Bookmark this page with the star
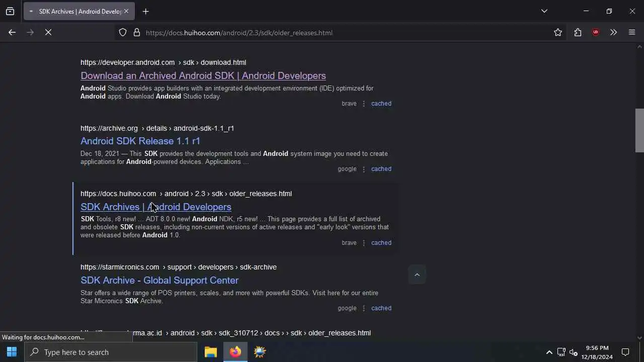Image resolution: width=644 pixels, height=362 pixels. pos(557,32)
